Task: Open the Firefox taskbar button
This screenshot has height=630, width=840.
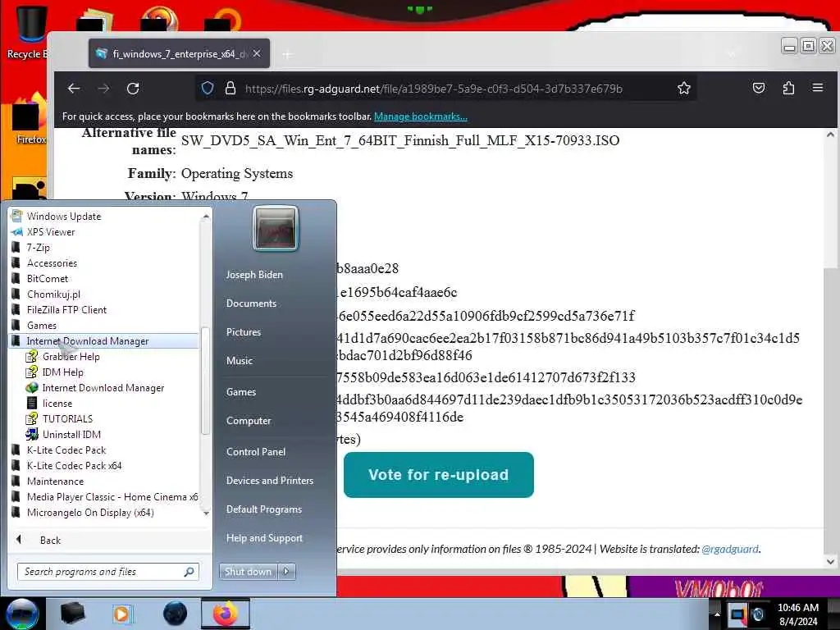Action: click(x=226, y=614)
